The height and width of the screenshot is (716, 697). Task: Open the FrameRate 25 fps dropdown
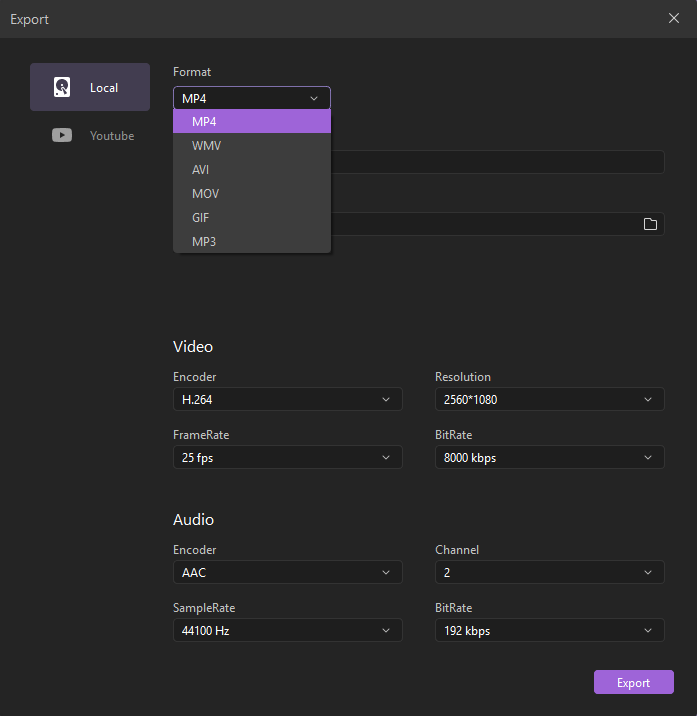(x=287, y=457)
